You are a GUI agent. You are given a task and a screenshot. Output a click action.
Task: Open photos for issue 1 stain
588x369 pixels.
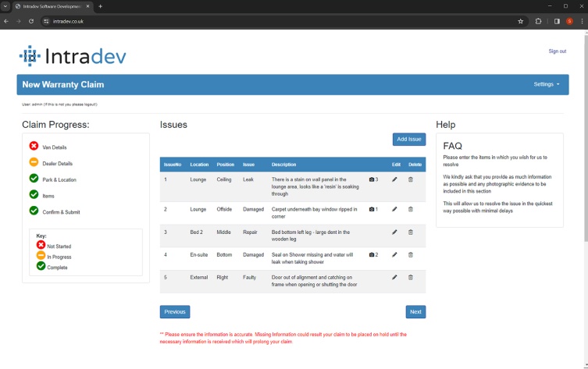pos(373,179)
